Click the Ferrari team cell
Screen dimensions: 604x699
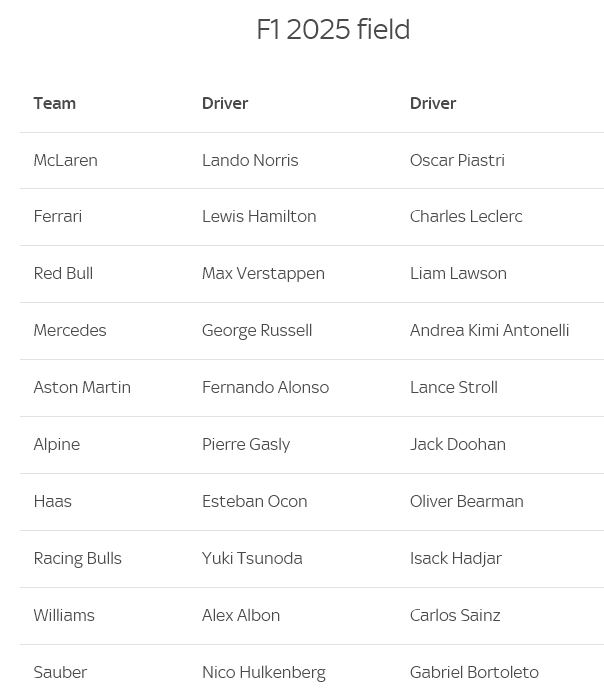click(58, 216)
